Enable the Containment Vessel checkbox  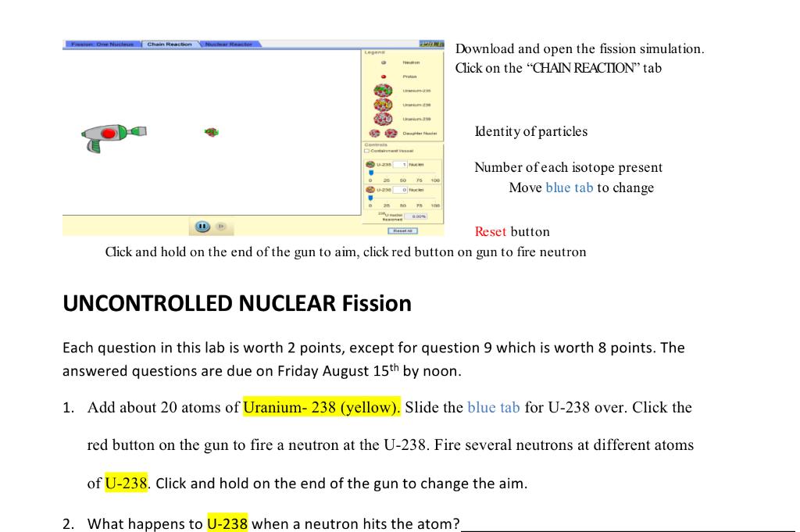click(x=367, y=151)
